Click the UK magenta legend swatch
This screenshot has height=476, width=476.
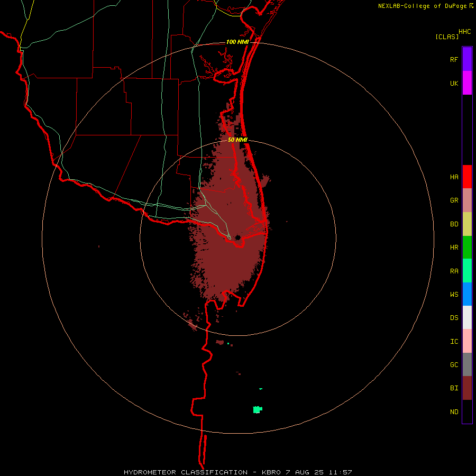(467, 83)
